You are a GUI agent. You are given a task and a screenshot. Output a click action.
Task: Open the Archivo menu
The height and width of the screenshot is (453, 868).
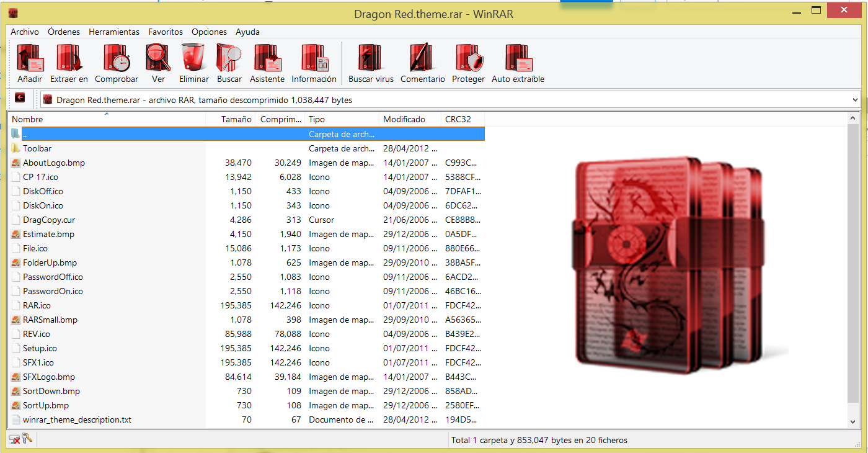pos(25,32)
